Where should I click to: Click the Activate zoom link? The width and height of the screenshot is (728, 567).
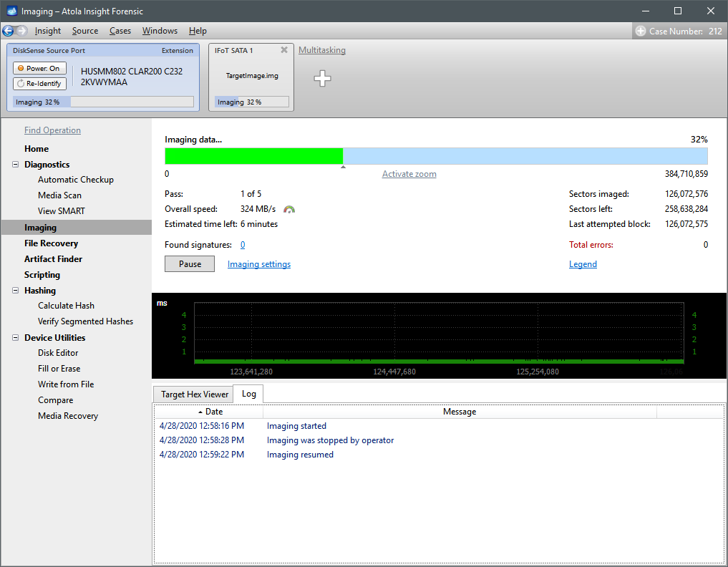pyautogui.click(x=409, y=174)
